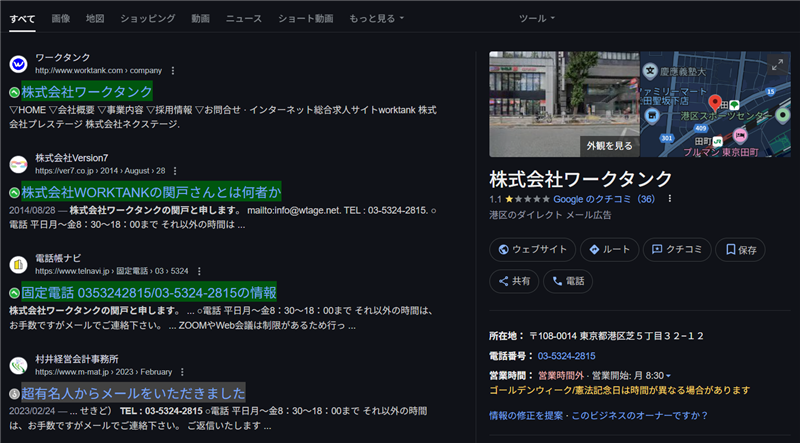Image resolution: width=800 pixels, height=443 pixels.
Task: Click the 電話帳ナビ site favicon
Action: point(18,265)
